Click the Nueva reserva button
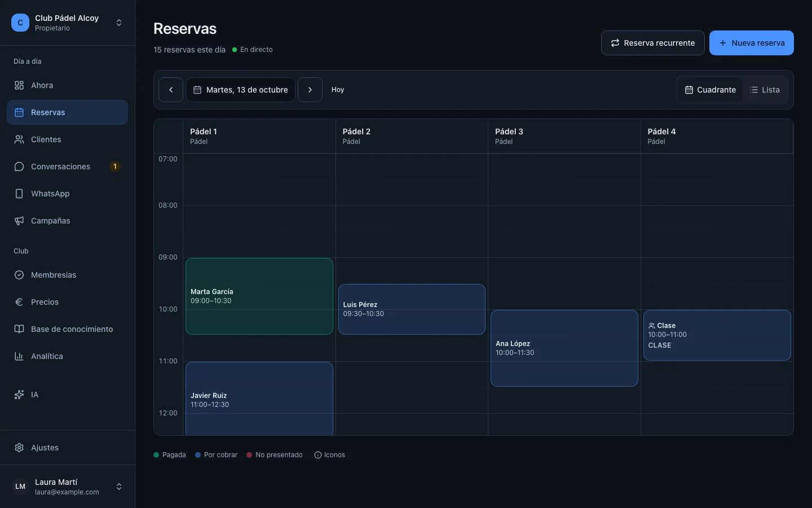Image resolution: width=812 pixels, height=508 pixels. pyautogui.click(x=752, y=43)
